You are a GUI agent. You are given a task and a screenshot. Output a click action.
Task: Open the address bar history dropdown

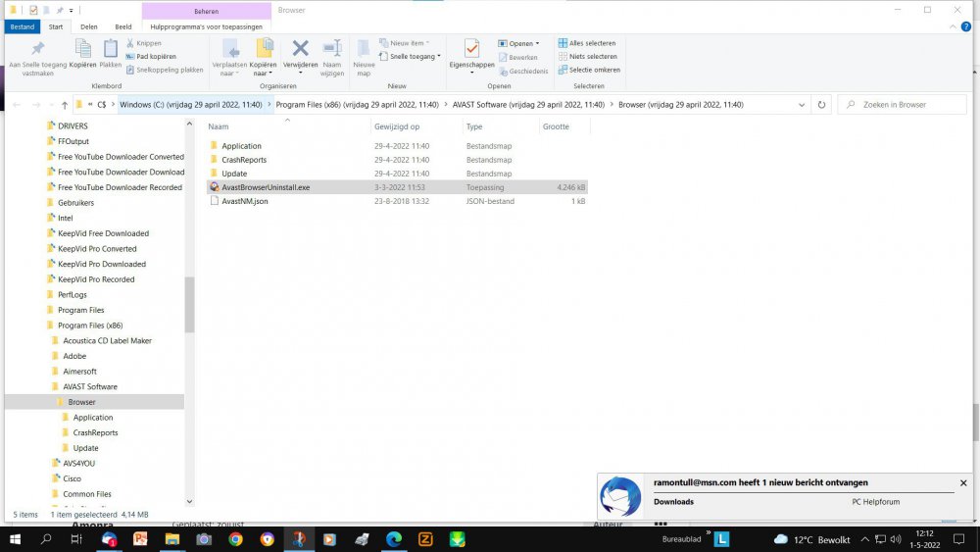tap(802, 105)
